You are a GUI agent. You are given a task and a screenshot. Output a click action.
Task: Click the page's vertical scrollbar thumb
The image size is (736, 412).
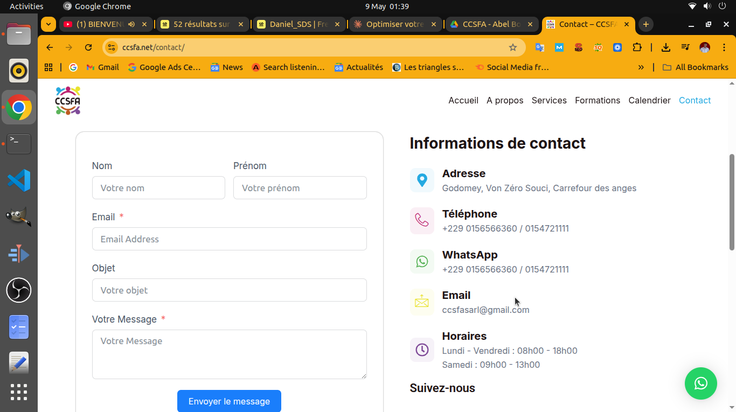(731, 202)
